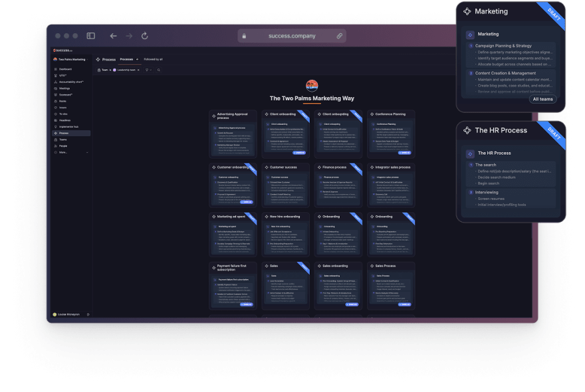585x392 pixels.
Task: Select the Interviewing step in The HR Process popup
Action: (487, 193)
